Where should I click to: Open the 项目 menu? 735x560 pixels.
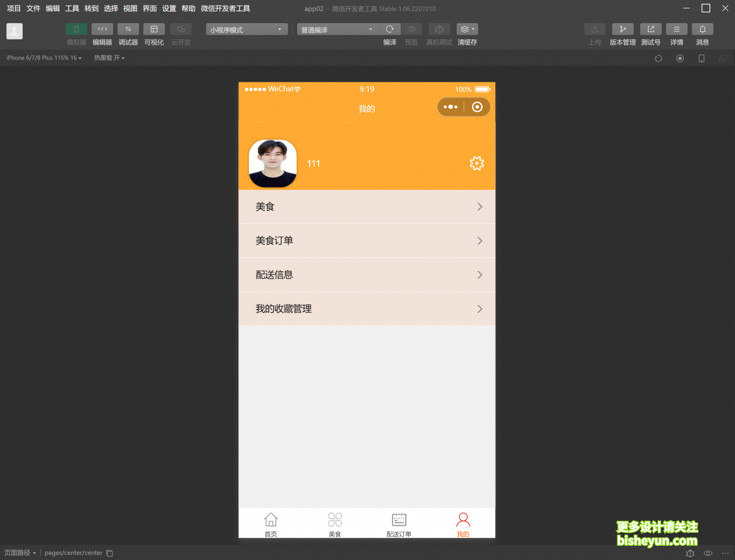(14, 8)
